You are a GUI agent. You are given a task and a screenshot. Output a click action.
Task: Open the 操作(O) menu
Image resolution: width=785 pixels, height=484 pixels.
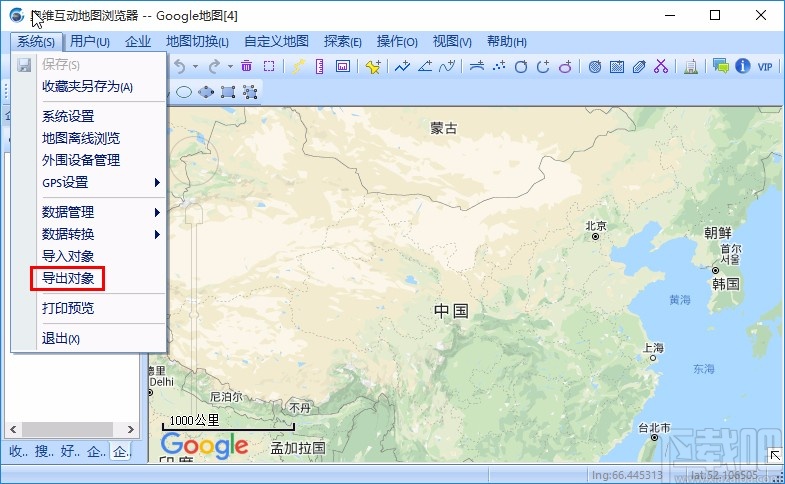(397, 42)
